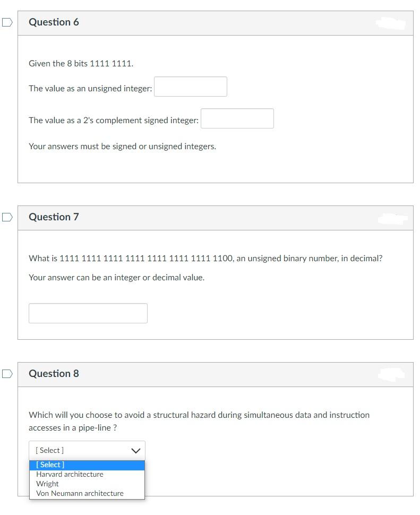Click the points area beside Question 6 title
The width and height of the screenshot is (420, 515).
[391, 23]
